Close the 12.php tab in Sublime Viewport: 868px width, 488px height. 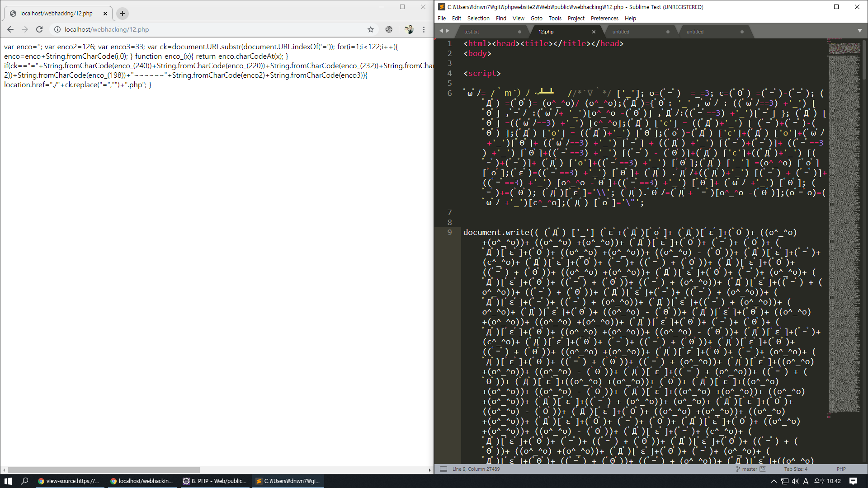tap(594, 32)
